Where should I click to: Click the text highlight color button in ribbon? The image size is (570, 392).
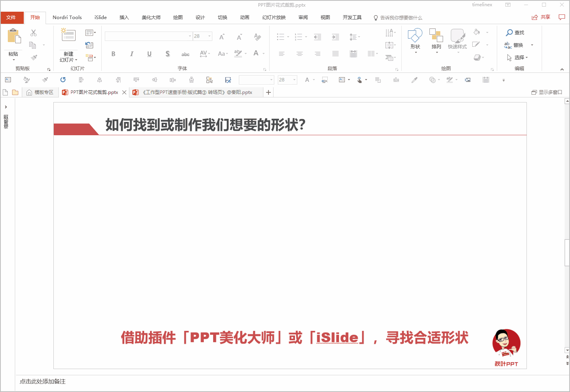pyautogui.click(x=238, y=54)
